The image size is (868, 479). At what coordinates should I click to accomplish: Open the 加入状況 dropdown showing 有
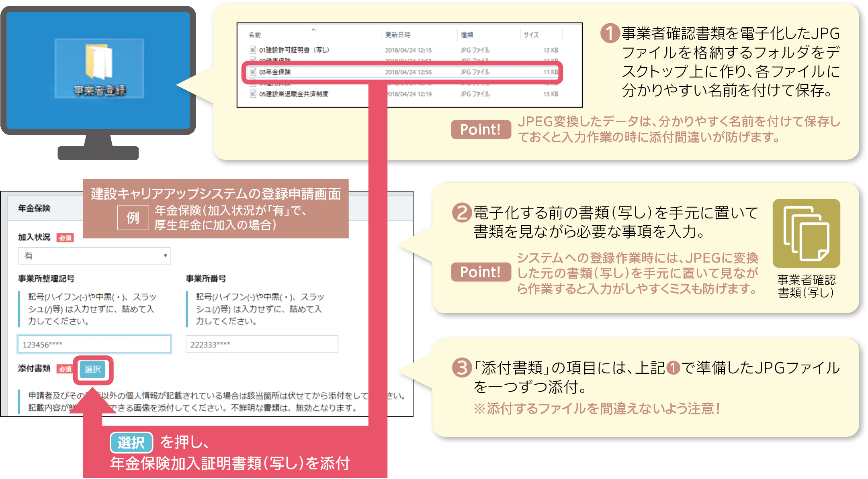pyautogui.click(x=94, y=256)
